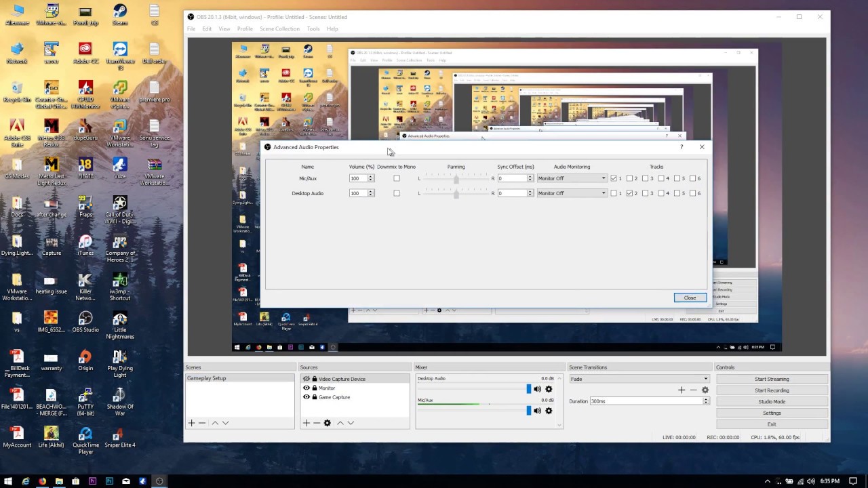This screenshot has width=868, height=488.
Task: Click the Windows Start button on the taskbar
Action: [x=8, y=481]
